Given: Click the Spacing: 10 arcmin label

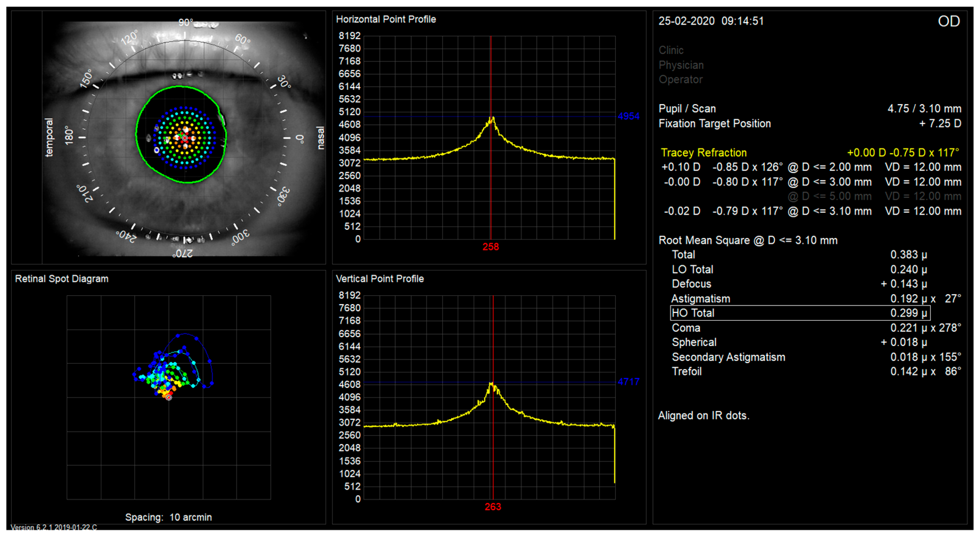Looking at the screenshot, I should 168,517.
